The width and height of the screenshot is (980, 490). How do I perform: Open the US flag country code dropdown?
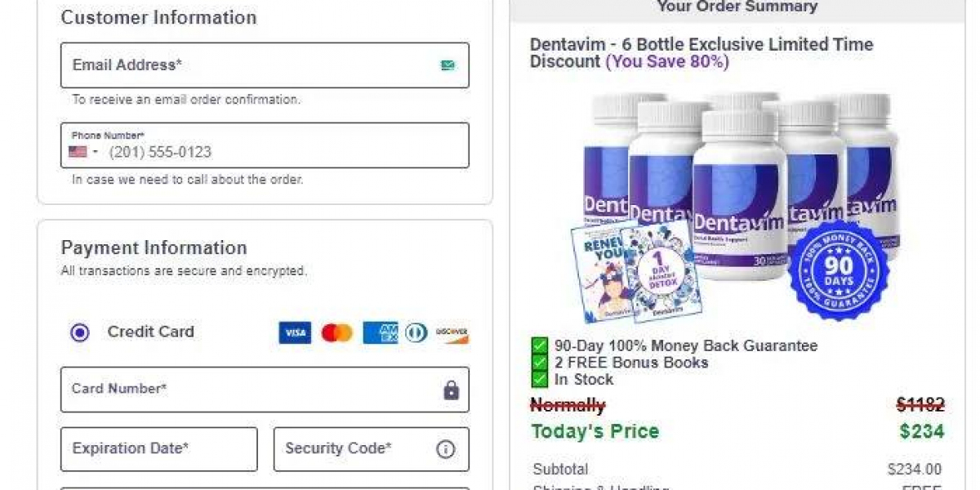[x=82, y=152]
